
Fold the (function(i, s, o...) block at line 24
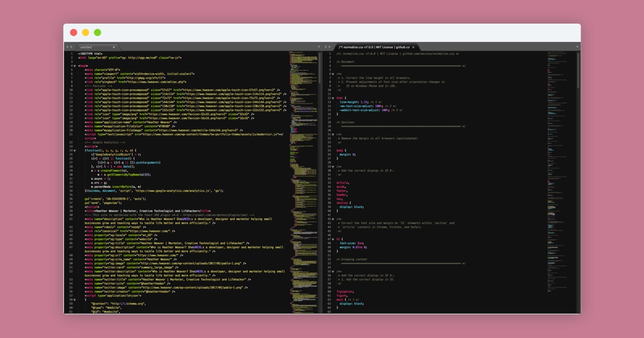(74, 151)
